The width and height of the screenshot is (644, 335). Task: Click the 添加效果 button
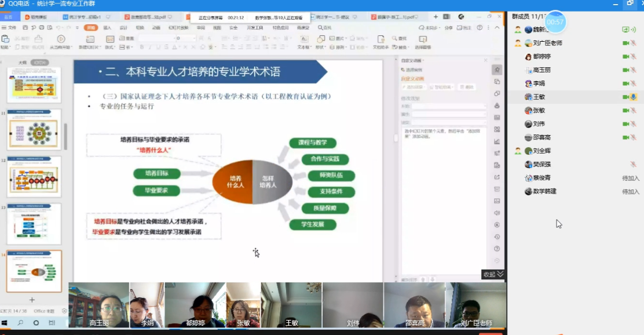(412, 87)
